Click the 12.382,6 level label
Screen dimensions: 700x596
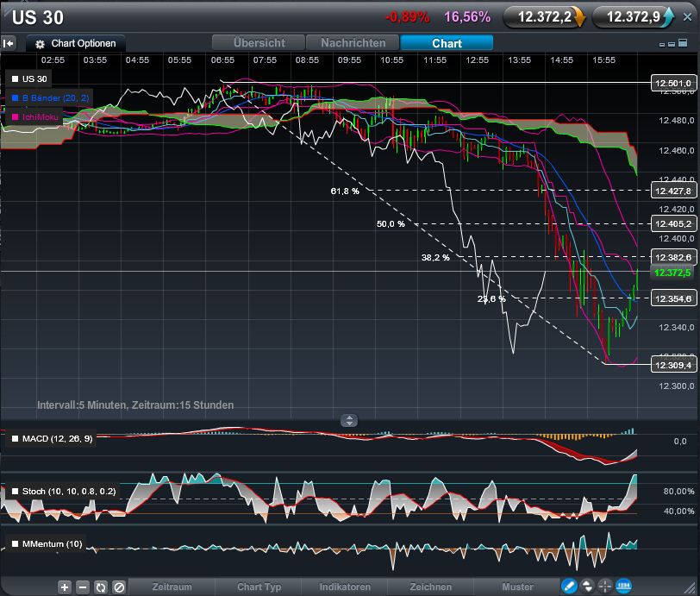point(673,257)
